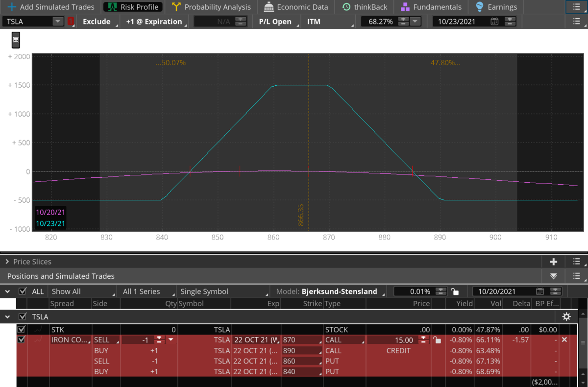Open the 840 strike dropdown
This screenshot has height=387, width=588.
[x=302, y=371]
